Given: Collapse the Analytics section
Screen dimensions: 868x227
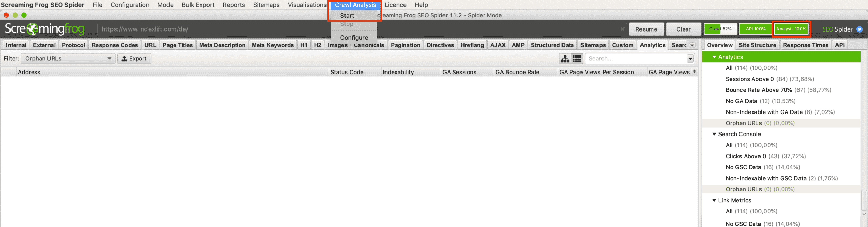Looking at the screenshot, I should coord(714,57).
